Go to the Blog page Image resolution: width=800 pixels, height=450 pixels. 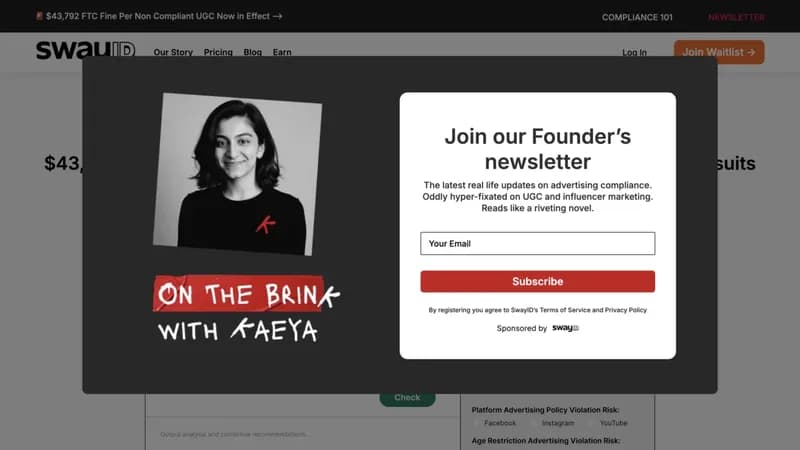click(253, 52)
